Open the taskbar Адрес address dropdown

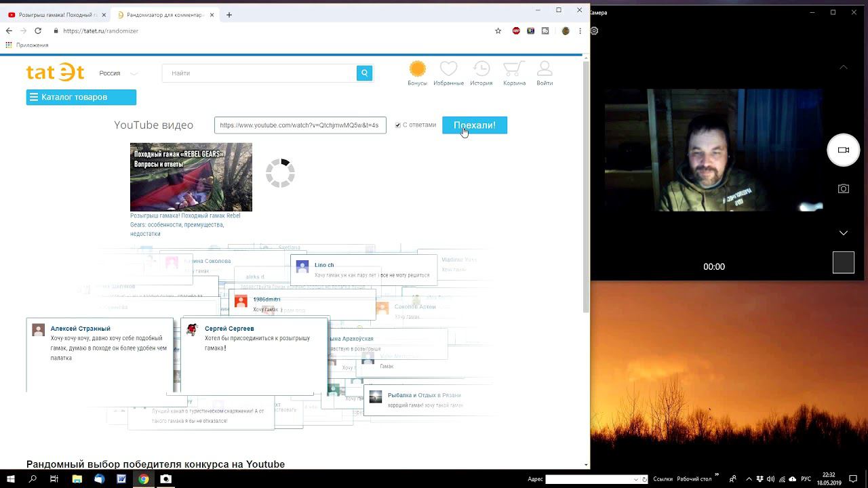click(636, 479)
